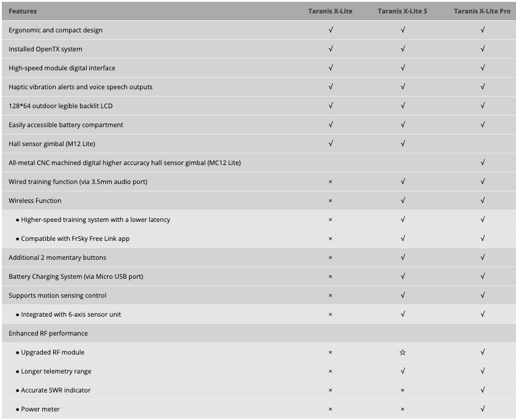Select the Compatible with FrSky Free Link app text
The width and height of the screenshot is (516, 420).
(x=75, y=238)
